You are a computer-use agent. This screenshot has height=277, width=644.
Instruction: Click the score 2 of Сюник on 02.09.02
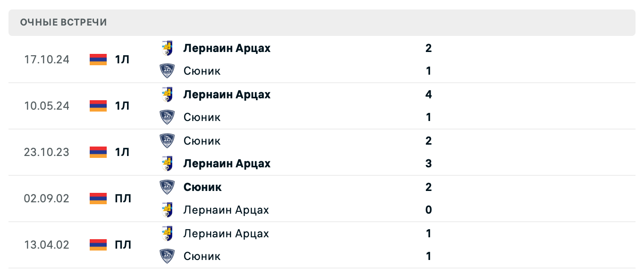point(428,187)
